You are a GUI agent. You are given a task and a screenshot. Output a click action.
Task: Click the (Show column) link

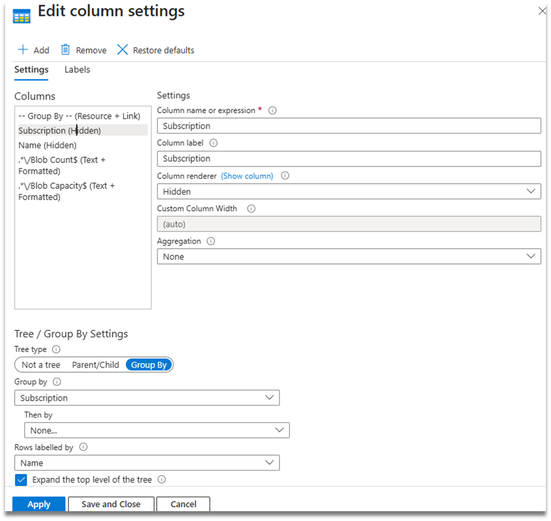point(247,176)
